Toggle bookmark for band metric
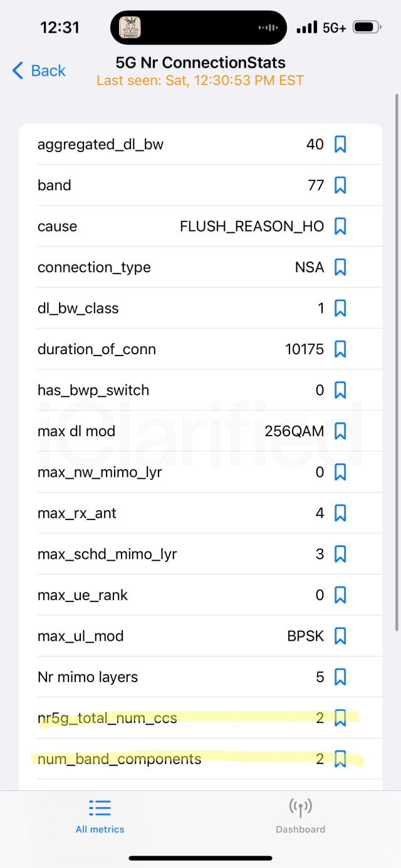This screenshot has height=868, width=401. click(x=340, y=185)
